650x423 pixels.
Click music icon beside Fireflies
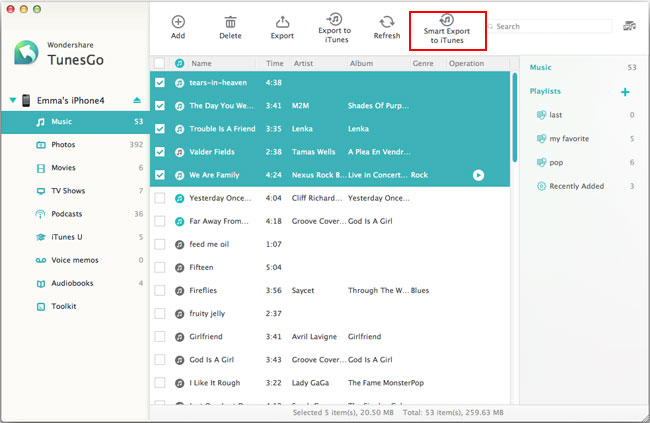179,291
